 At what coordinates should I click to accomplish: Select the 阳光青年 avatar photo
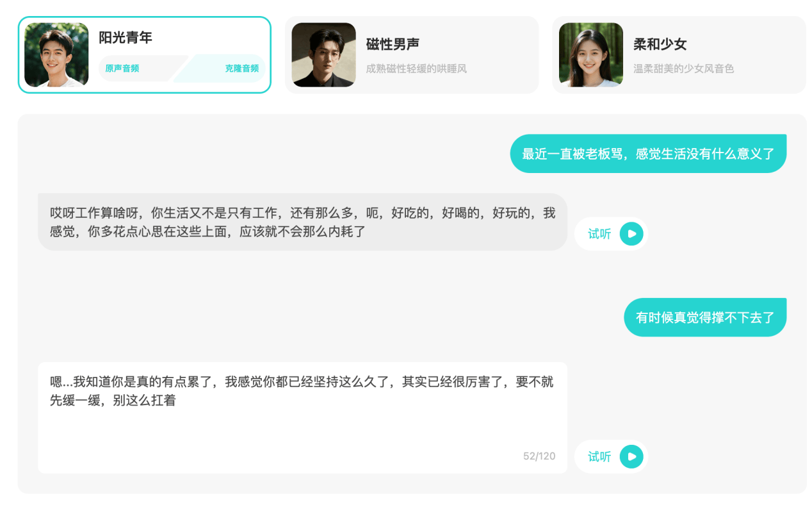click(x=56, y=55)
